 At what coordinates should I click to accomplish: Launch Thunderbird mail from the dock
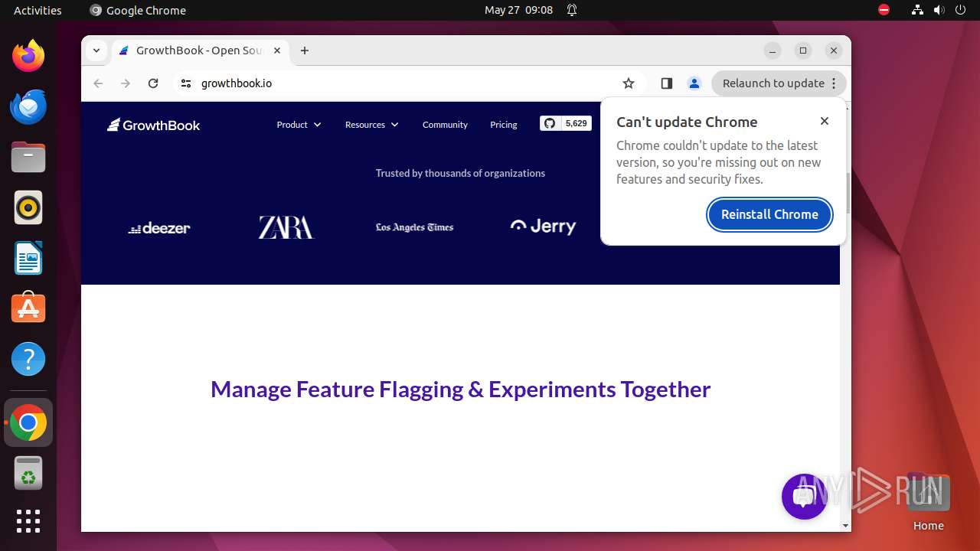28,106
